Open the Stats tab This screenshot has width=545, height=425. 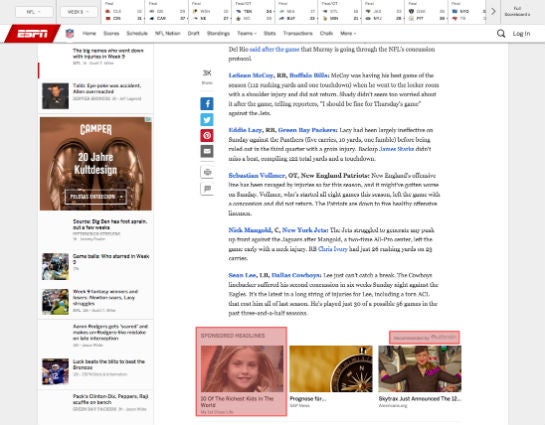(270, 33)
